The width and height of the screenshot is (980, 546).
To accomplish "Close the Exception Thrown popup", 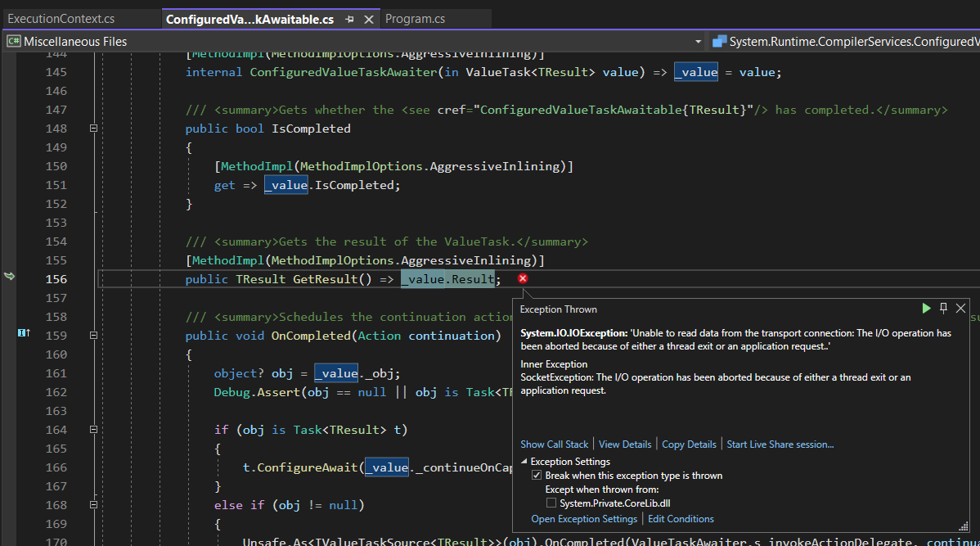I will click(x=960, y=309).
